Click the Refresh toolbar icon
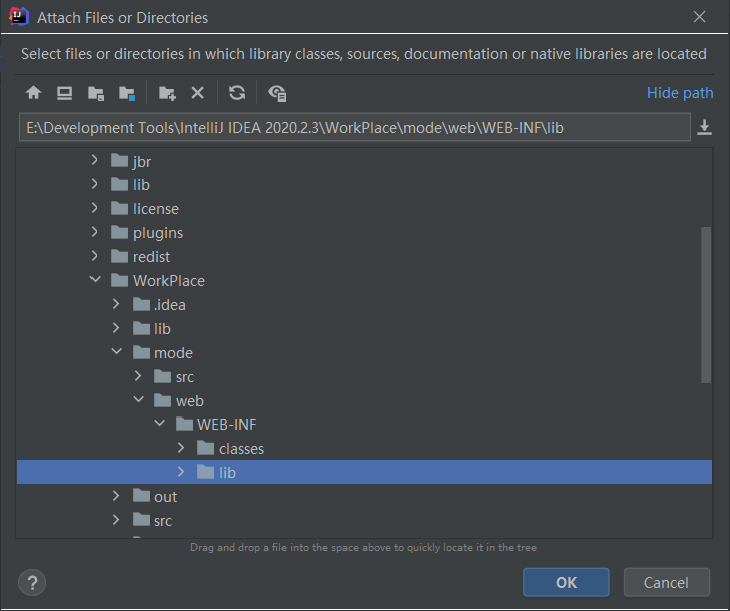Screen dimensions: 730x611 click(x=237, y=93)
